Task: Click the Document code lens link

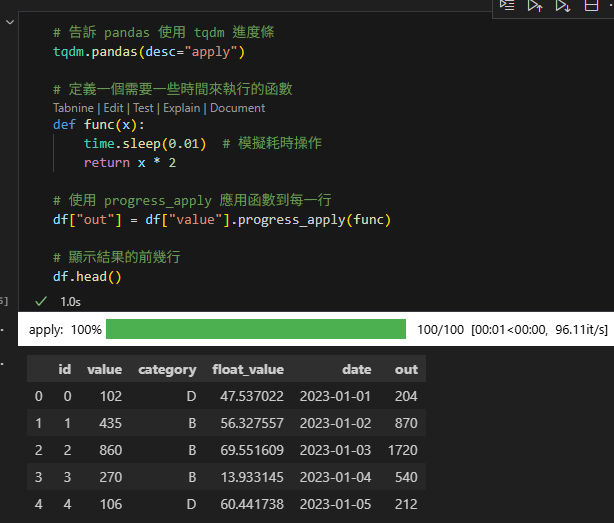Action: 237,108
